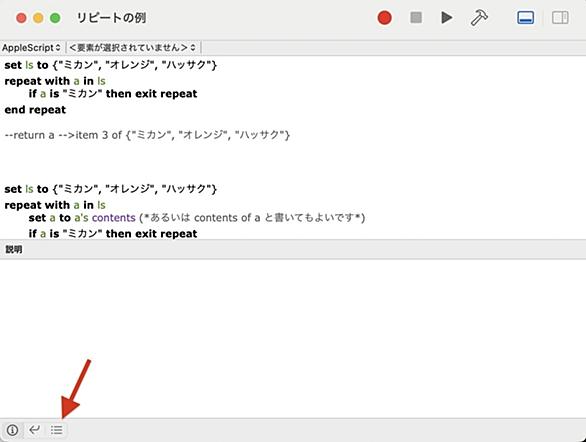
Task: Click the first 'if a is "ミカン" then exit repeat' line
Action: (x=113, y=94)
